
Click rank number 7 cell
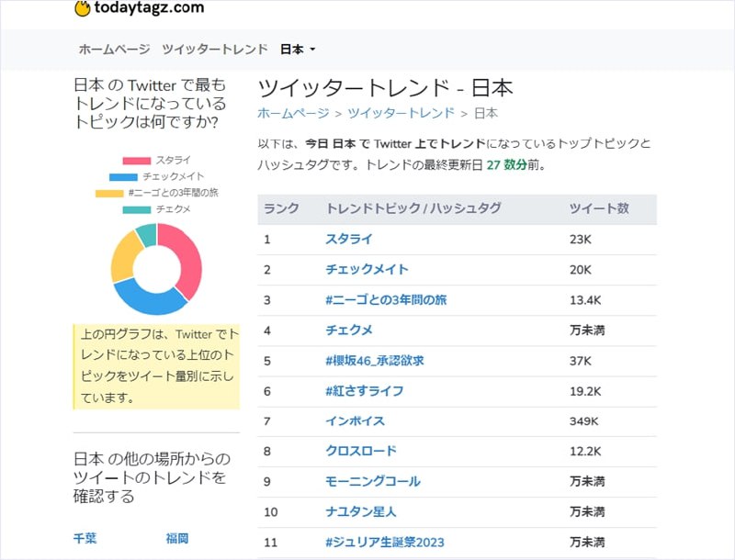pyautogui.click(x=267, y=422)
